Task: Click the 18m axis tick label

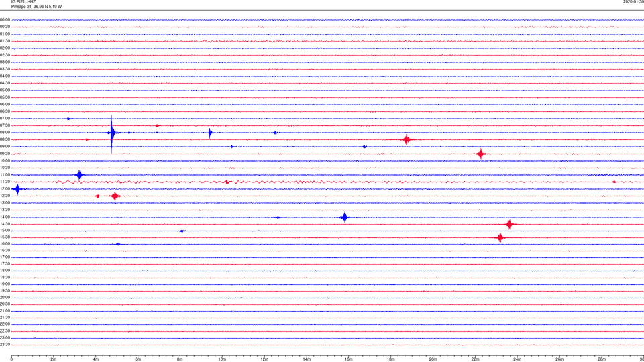Action: click(x=390, y=359)
